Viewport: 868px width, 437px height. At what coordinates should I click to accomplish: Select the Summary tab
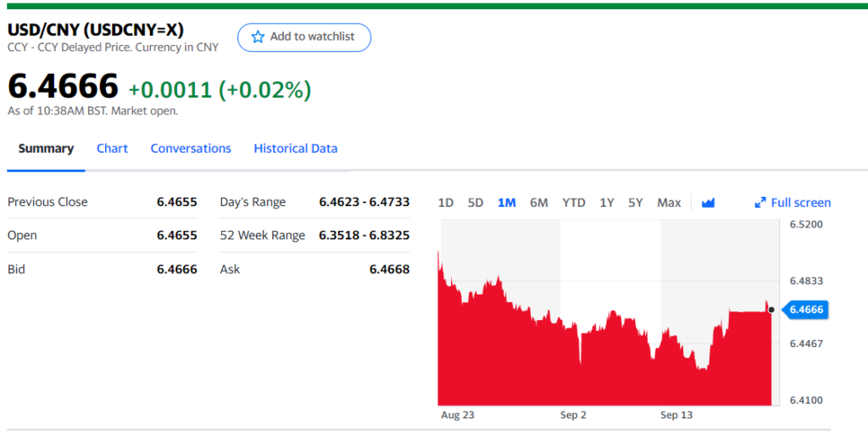click(46, 148)
